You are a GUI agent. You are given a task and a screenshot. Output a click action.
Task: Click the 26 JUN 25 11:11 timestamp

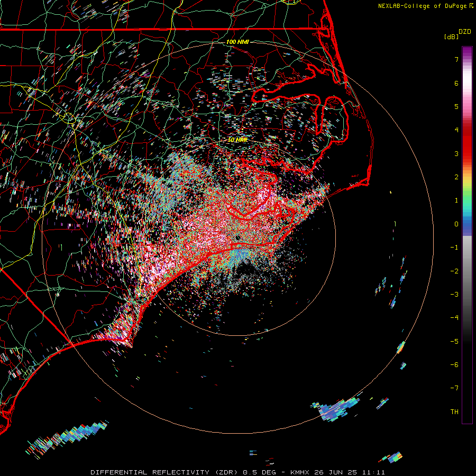349,472
